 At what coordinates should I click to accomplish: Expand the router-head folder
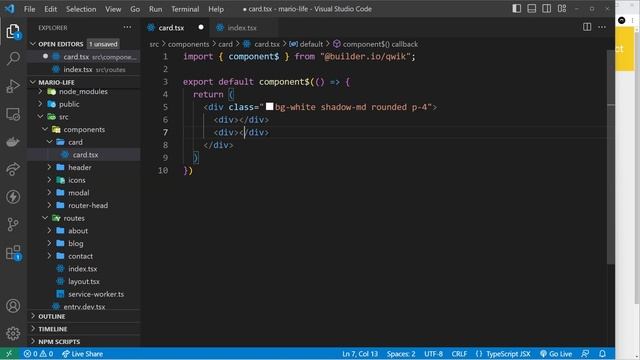[x=49, y=205]
